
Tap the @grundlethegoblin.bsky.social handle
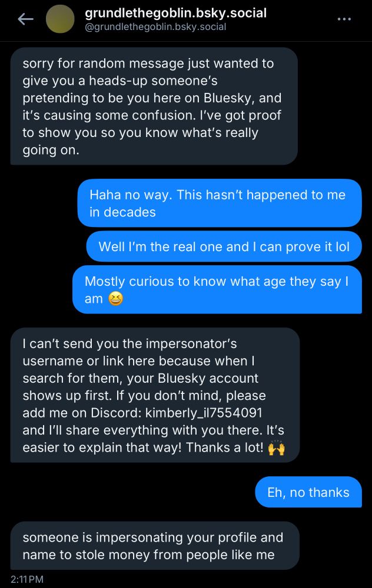[155, 27]
